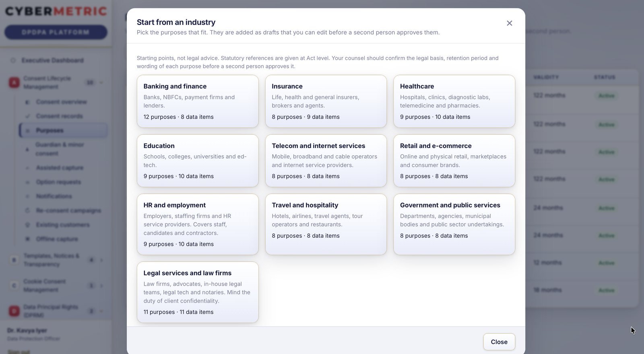Pick the Travel and hospitality card
Screen dimensions: 644x354
[x=326, y=224]
